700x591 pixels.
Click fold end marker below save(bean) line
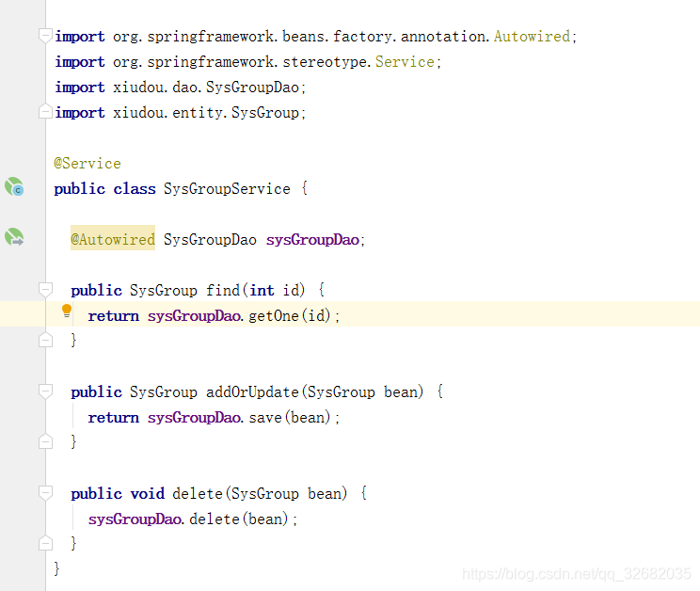pyautogui.click(x=45, y=441)
